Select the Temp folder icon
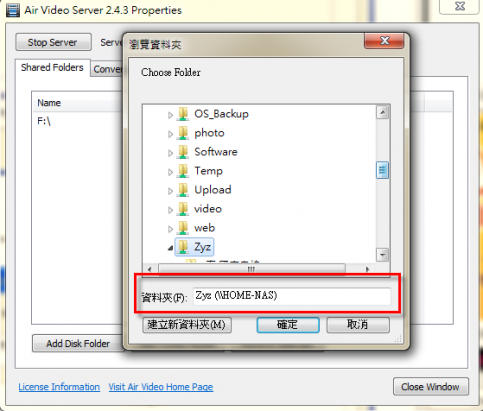The height and width of the screenshot is (411, 483). click(x=183, y=171)
